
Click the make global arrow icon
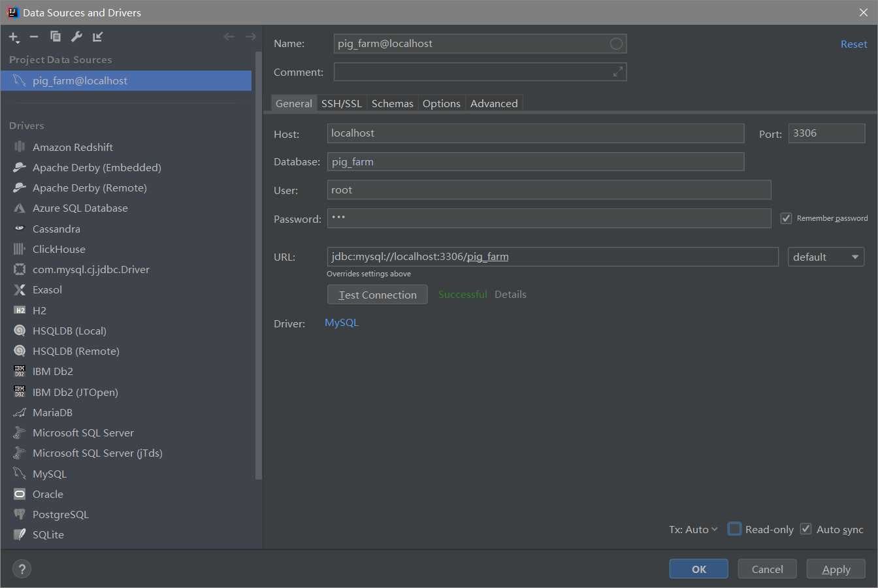pos(98,37)
